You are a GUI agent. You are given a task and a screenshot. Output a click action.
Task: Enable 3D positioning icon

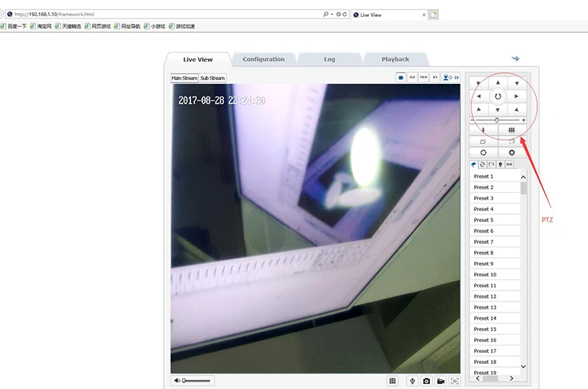[454, 381]
